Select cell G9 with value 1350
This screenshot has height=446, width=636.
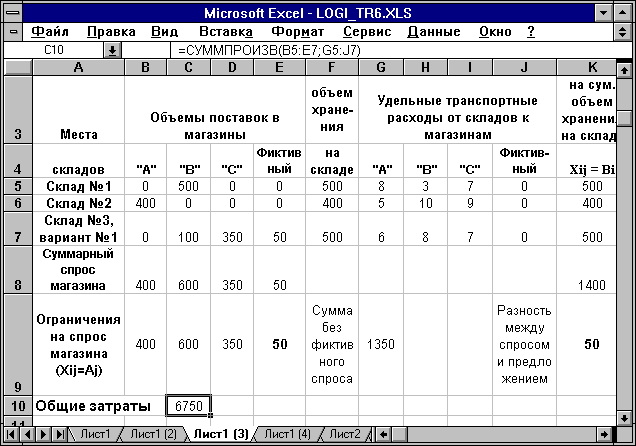(x=381, y=345)
